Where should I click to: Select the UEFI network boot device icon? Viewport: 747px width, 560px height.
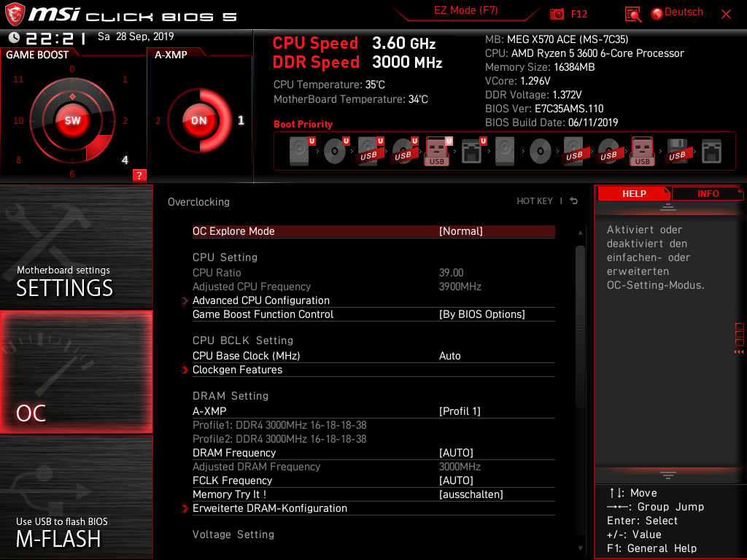point(473,152)
